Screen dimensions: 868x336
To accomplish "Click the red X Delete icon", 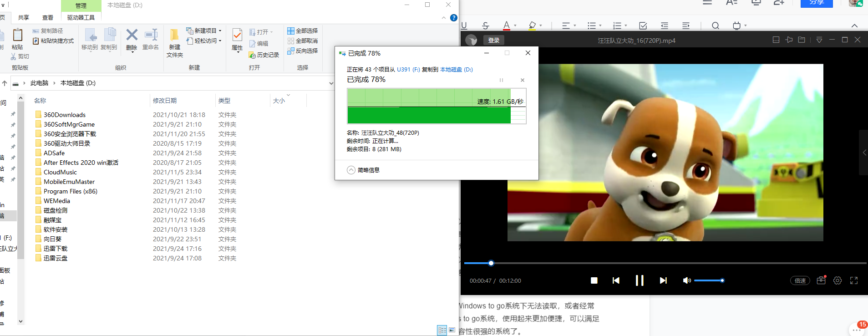I will tap(132, 35).
